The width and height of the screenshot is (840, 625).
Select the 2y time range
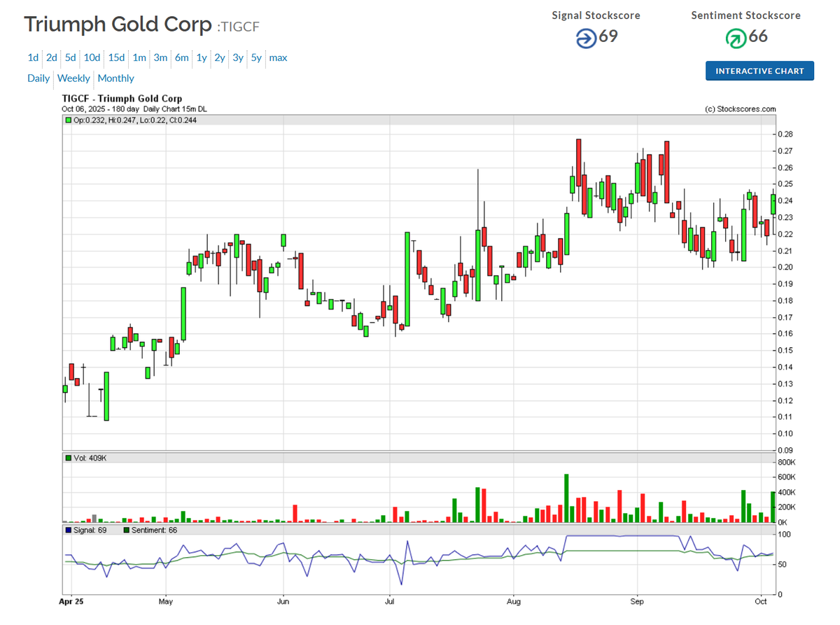tap(220, 58)
